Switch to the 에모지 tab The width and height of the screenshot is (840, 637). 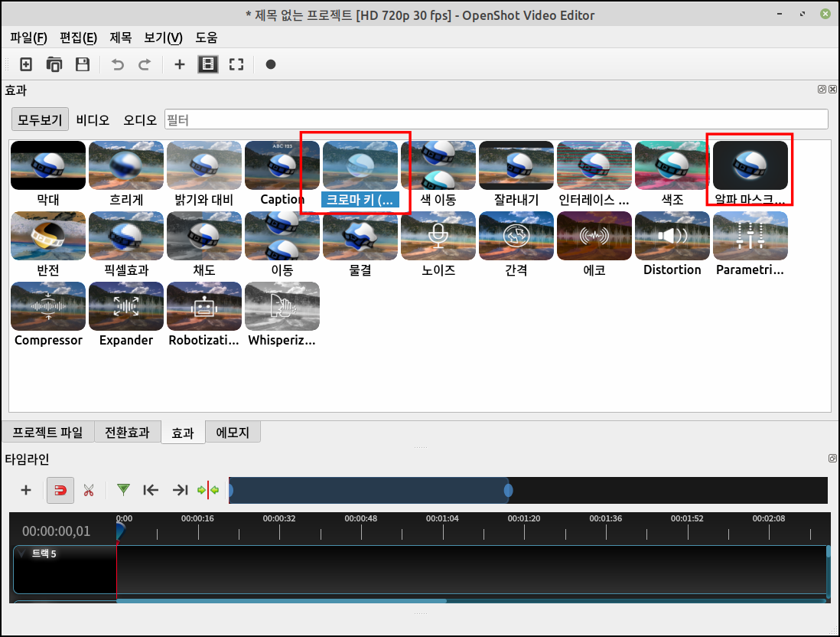[x=233, y=432]
